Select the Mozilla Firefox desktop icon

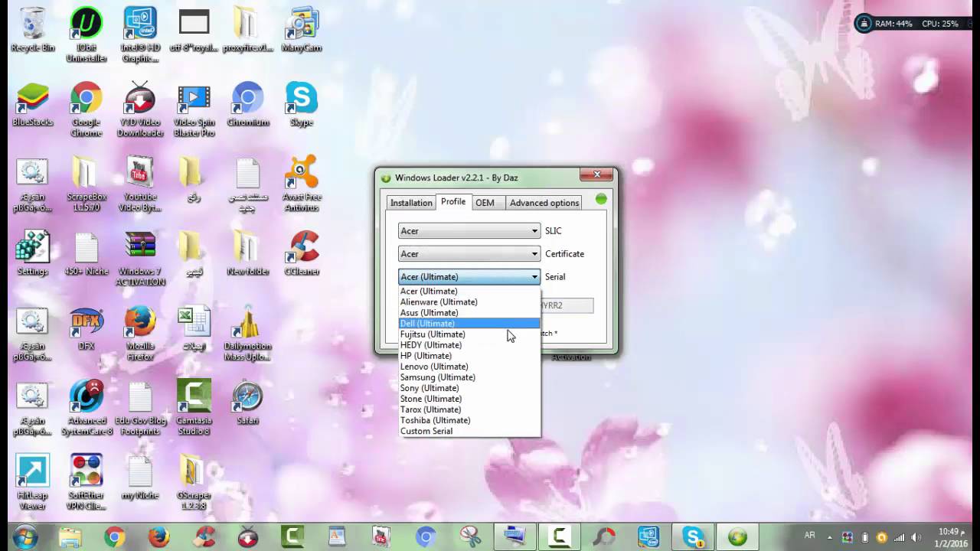(x=140, y=334)
